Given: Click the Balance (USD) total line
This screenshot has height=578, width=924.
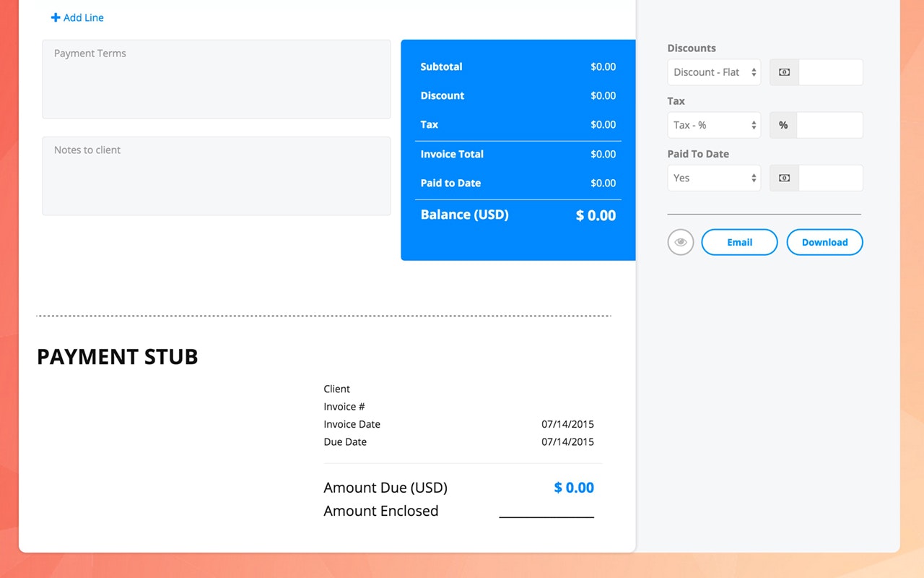Looking at the screenshot, I should click(x=518, y=215).
